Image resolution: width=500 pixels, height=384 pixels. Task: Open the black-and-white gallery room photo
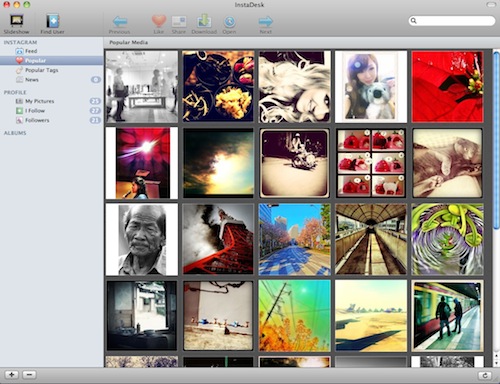tap(142, 86)
